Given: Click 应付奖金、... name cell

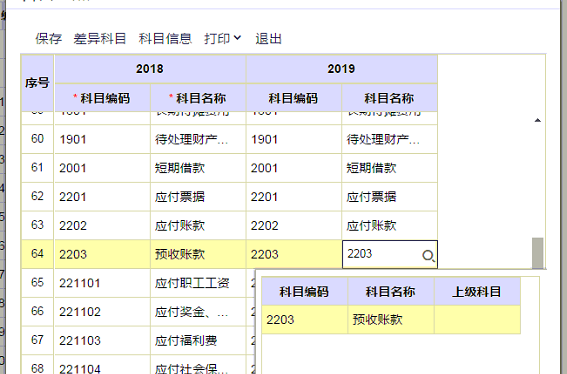Looking at the screenshot, I should coord(198,312).
